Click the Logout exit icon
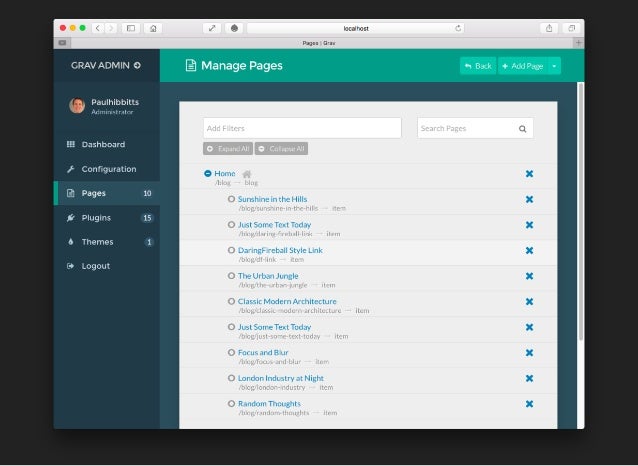This screenshot has width=638, height=466. coord(71,266)
